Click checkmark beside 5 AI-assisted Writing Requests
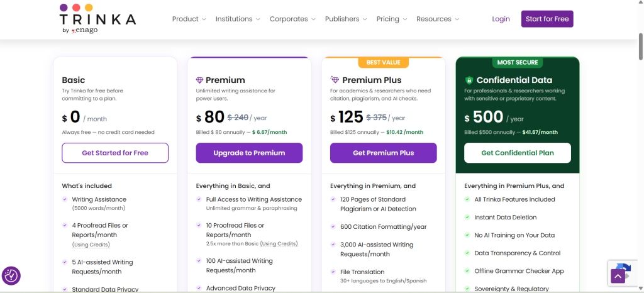 click(x=65, y=262)
